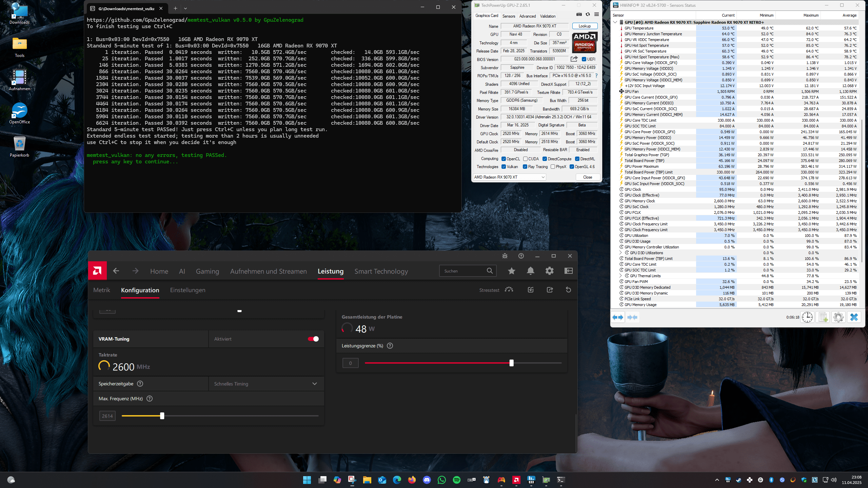Viewport: 868px width, 488px height.
Task: Click the Lookup button in GPU-Z
Action: tap(585, 26)
